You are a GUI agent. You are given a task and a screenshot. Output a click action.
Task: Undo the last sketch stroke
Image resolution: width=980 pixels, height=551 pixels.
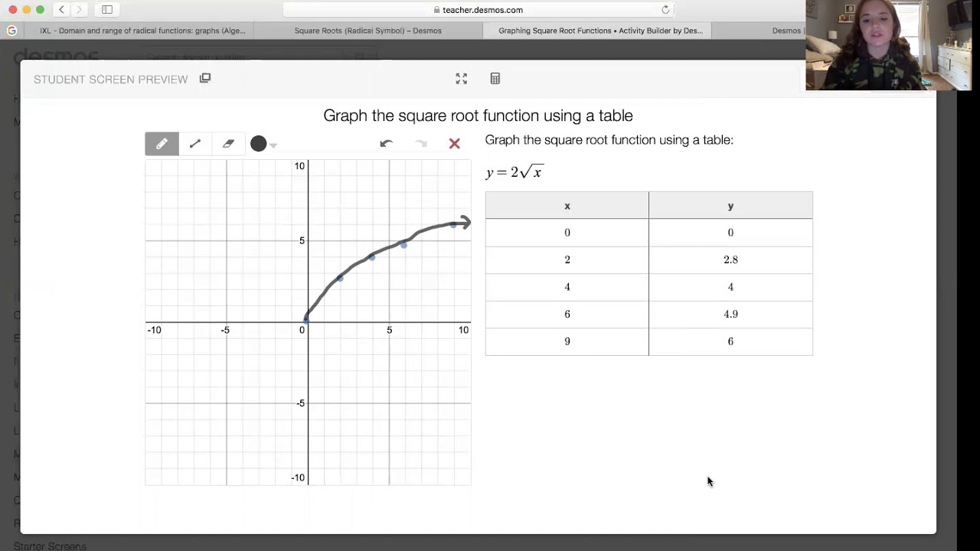click(386, 144)
